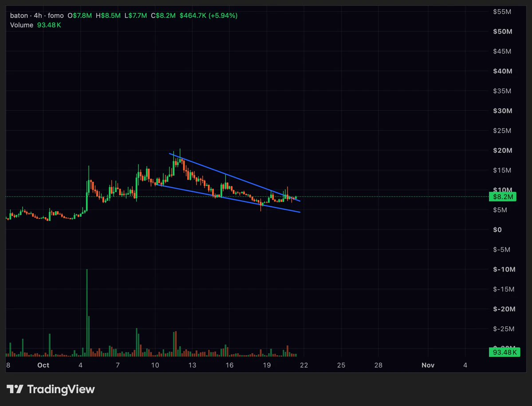The height and width of the screenshot is (406, 532).
Task: Click the 10 date on the time axis
Action: tap(155, 365)
